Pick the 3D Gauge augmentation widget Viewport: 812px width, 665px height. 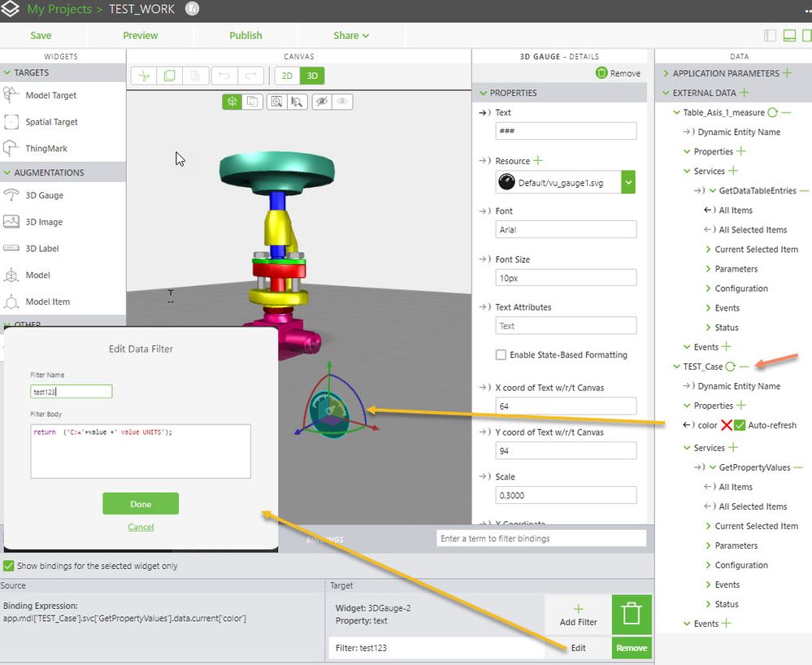44,195
